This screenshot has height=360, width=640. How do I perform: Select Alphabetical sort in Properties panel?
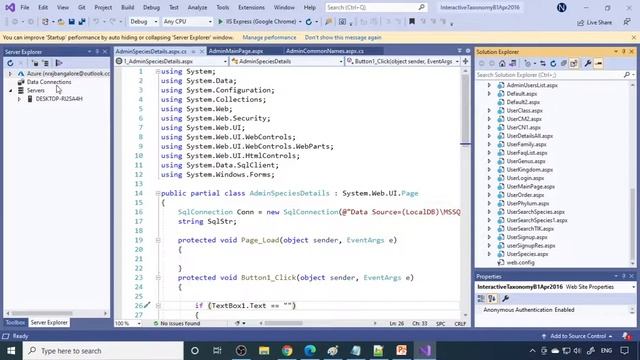(x=492, y=299)
